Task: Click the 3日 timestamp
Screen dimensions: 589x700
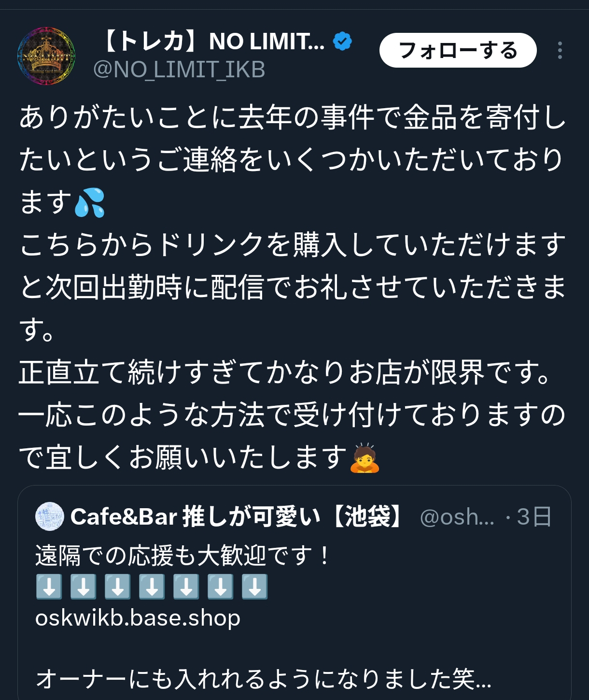Action: coord(534,517)
